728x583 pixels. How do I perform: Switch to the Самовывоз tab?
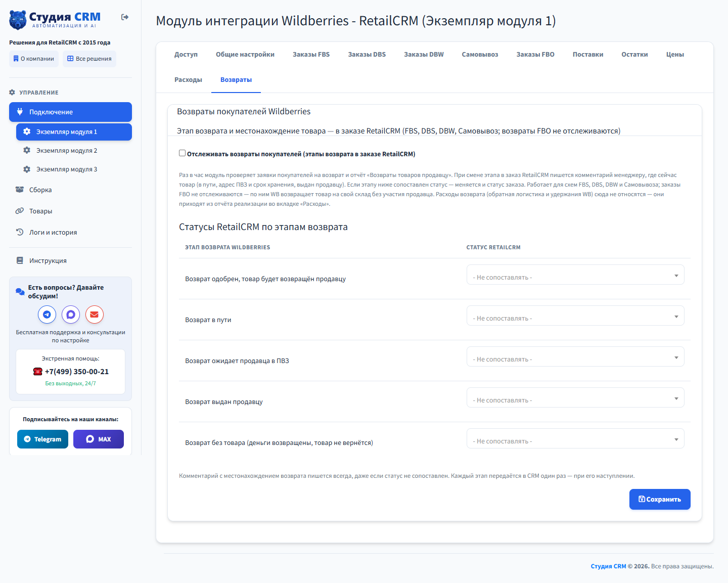pyautogui.click(x=480, y=55)
